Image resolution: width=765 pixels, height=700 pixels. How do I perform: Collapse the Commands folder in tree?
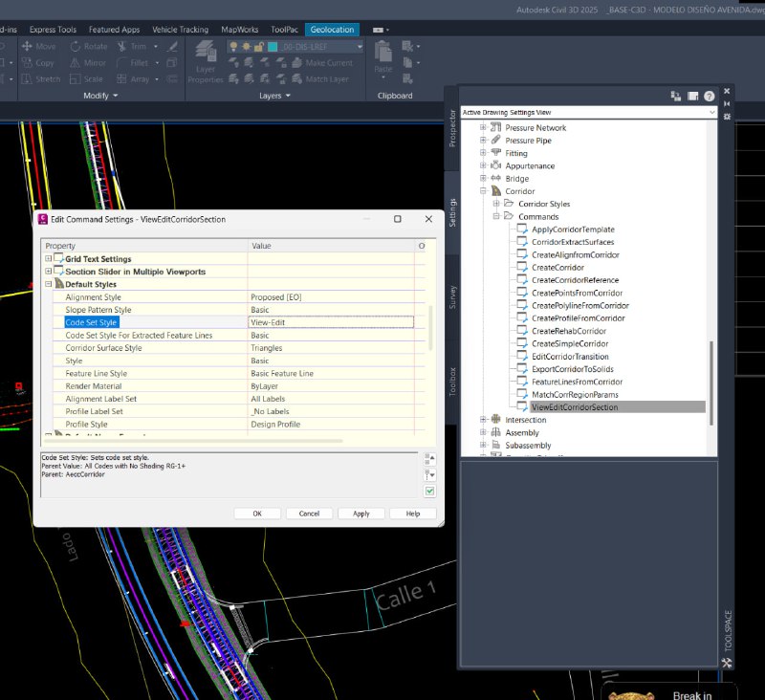click(496, 216)
